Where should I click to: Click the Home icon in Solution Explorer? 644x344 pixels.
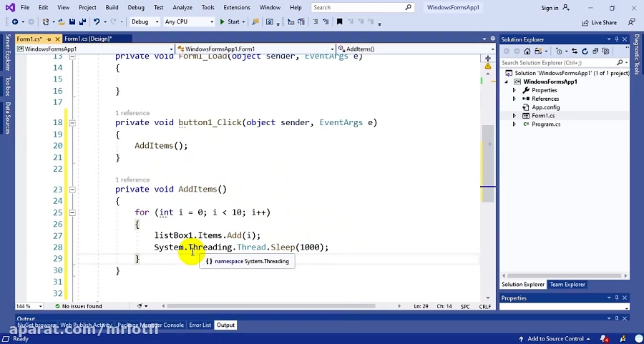pos(527,51)
